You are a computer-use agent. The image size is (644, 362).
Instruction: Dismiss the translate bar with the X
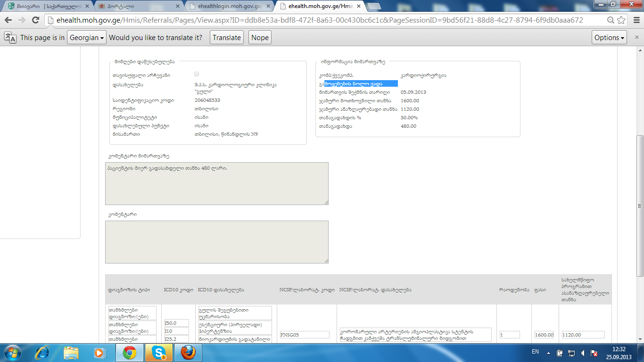(635, 38)
